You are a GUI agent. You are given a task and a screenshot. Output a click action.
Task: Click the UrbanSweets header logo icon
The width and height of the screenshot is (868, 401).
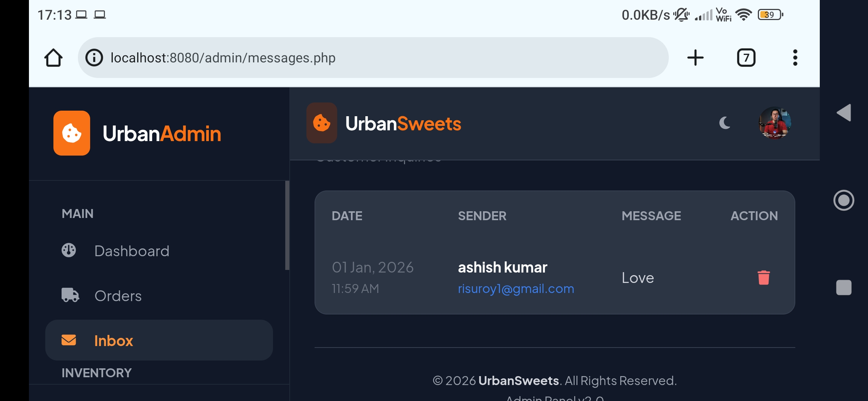point(322,123)
